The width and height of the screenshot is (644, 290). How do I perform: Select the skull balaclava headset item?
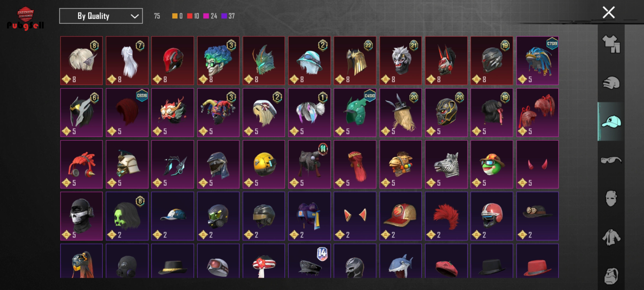[81, 216]
